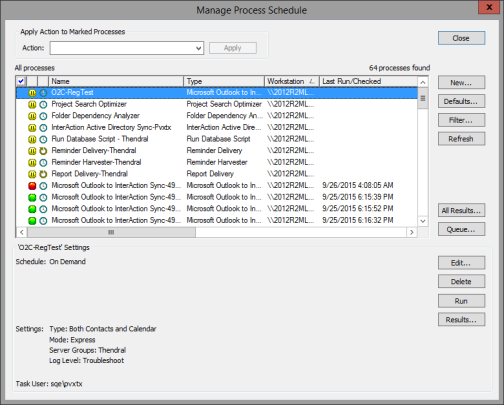Click the vertical scrollbar thumb
Screen dimensions: 504x405
(423, 98)
